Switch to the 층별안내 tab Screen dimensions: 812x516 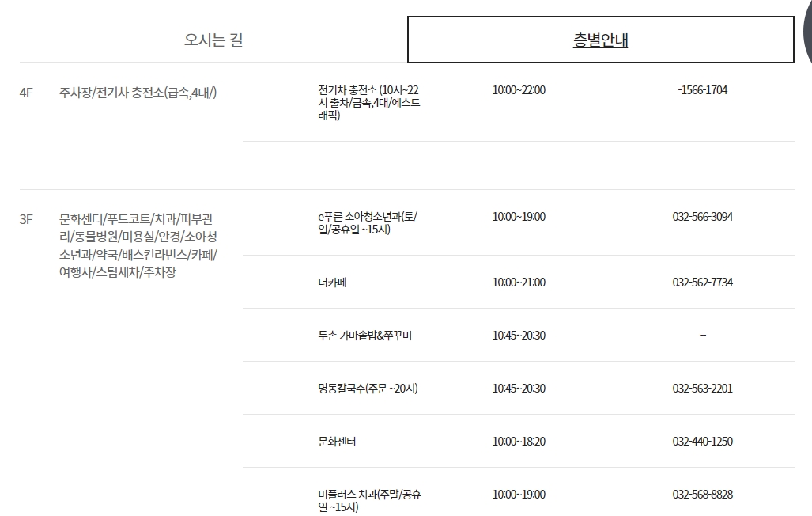point(599,39)
